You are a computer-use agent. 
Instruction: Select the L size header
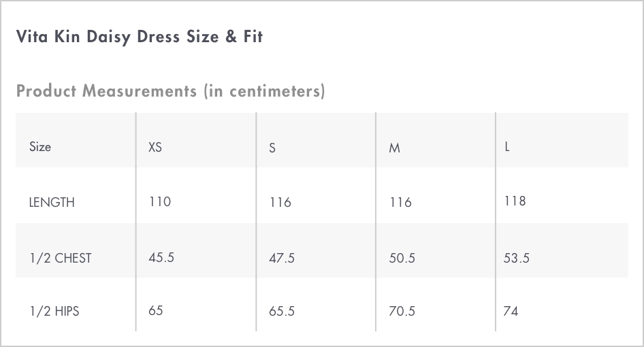click(507, 146)
